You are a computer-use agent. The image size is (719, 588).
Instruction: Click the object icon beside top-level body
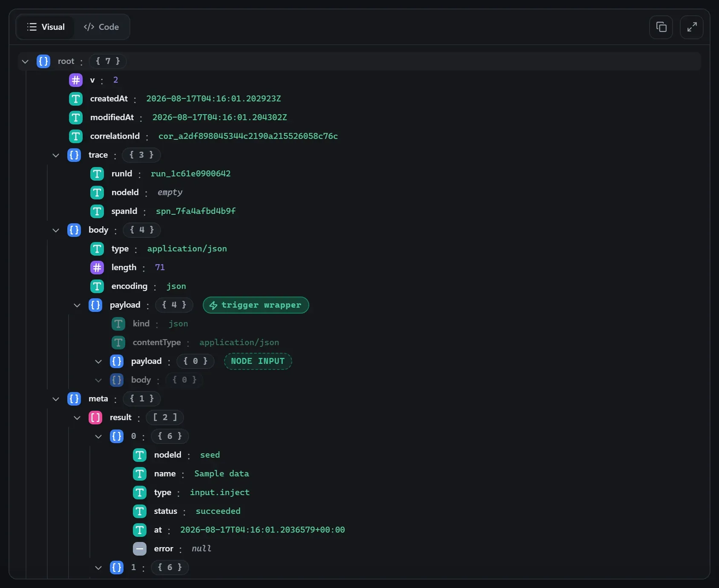coord(74,230)
